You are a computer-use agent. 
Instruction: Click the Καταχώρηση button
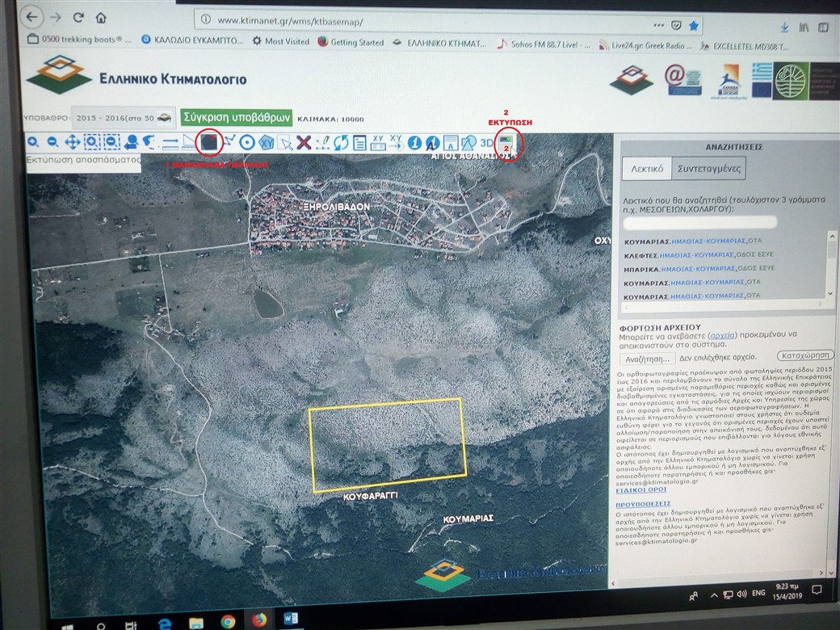[804, 355]
